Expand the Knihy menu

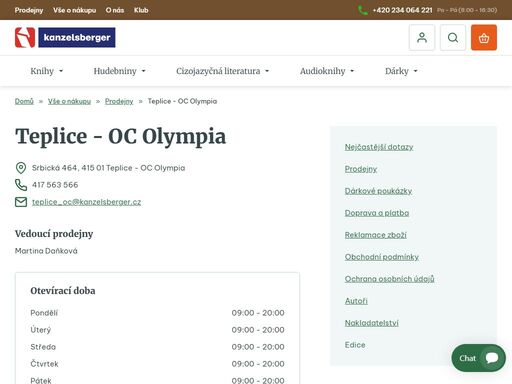[x=47, y=71]
